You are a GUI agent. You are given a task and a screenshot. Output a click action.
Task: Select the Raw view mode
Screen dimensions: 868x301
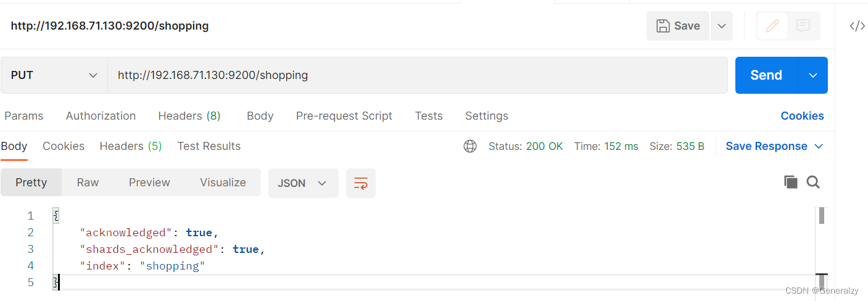[x=88, y=183]
